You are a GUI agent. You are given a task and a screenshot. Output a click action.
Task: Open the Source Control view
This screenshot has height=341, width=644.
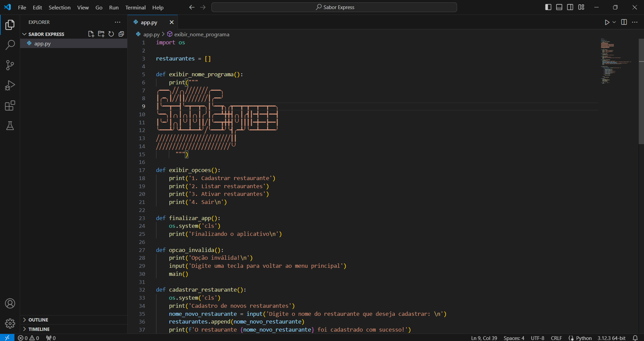tap(10, 65)
